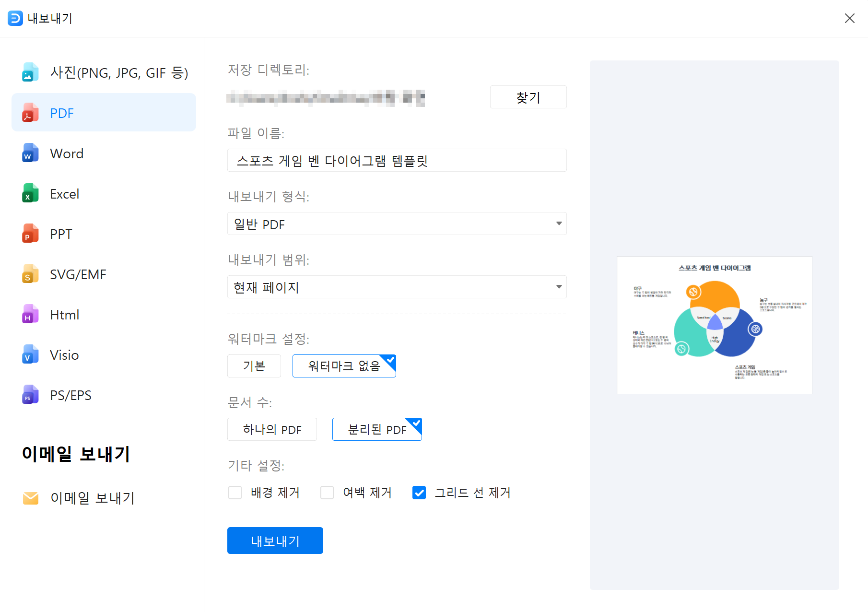Open the 내보내기 형식 dropdown
This screenshot has width=868, height=612.
point(397,224)
